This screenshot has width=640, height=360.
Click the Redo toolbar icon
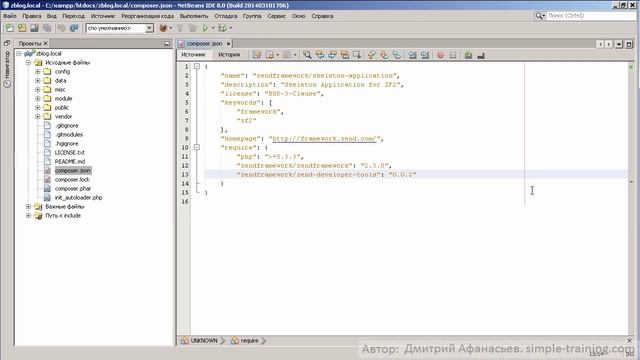(74, 28)
